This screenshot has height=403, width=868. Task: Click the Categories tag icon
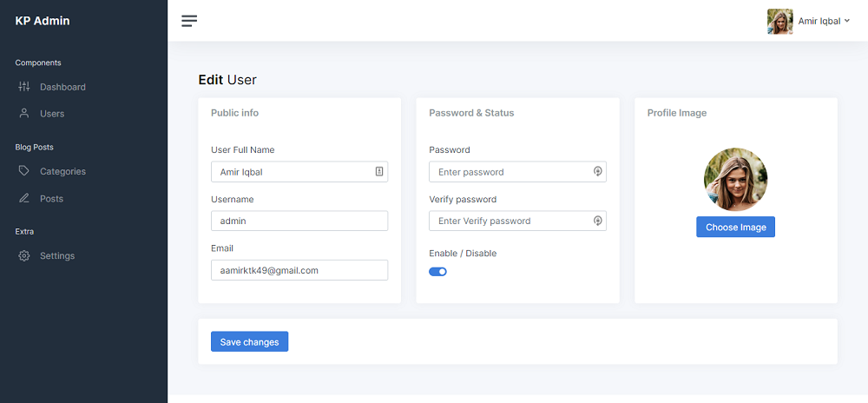tap(23, 170)
